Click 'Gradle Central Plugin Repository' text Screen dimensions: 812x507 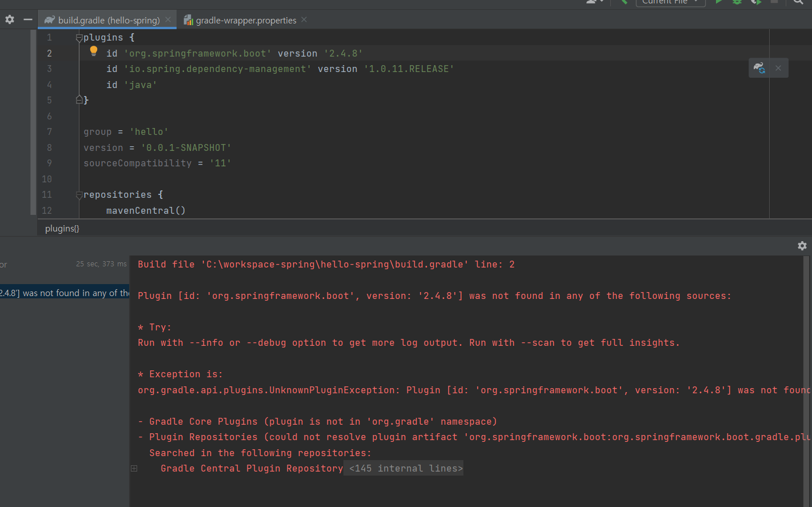(x=252, y=468)
